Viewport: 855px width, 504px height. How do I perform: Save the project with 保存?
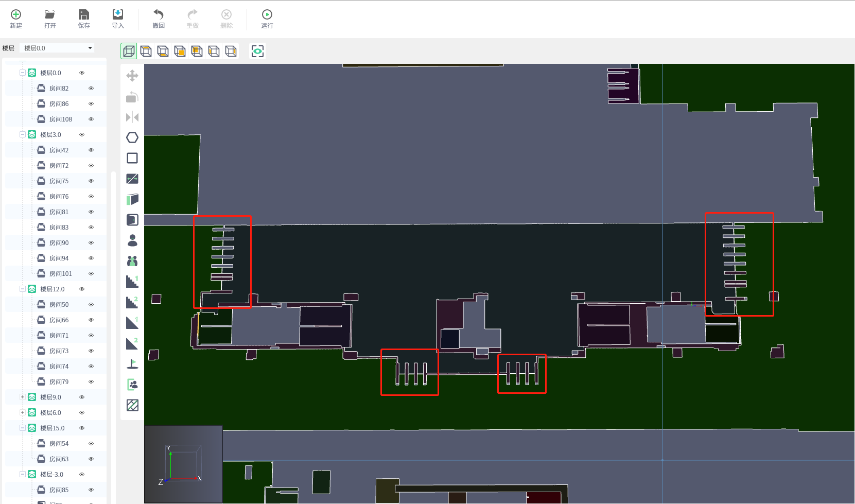click(84, 19)
